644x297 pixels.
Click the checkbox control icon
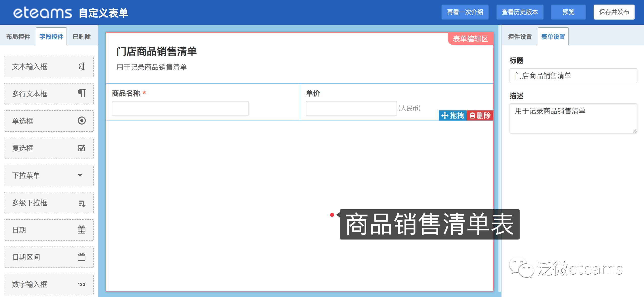coord(81,148)
